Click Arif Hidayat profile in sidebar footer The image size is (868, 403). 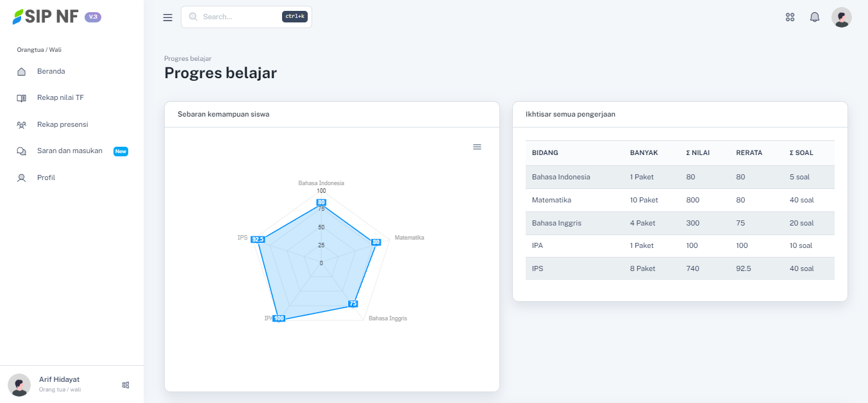coord(59,384)
